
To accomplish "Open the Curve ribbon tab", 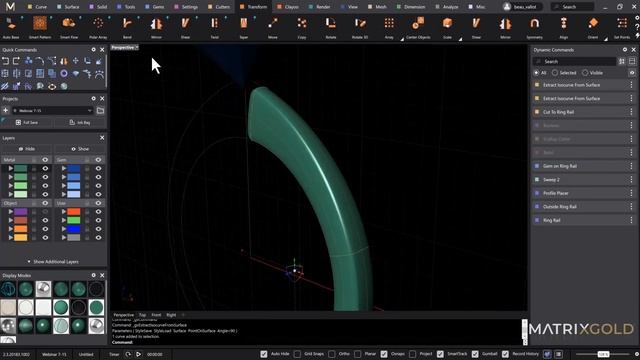I will tap(37, 7).
